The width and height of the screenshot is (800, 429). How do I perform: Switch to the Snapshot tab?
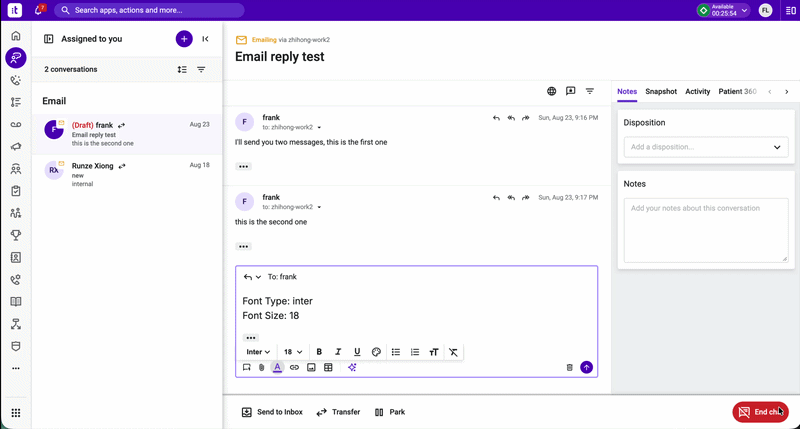[661, 91]
